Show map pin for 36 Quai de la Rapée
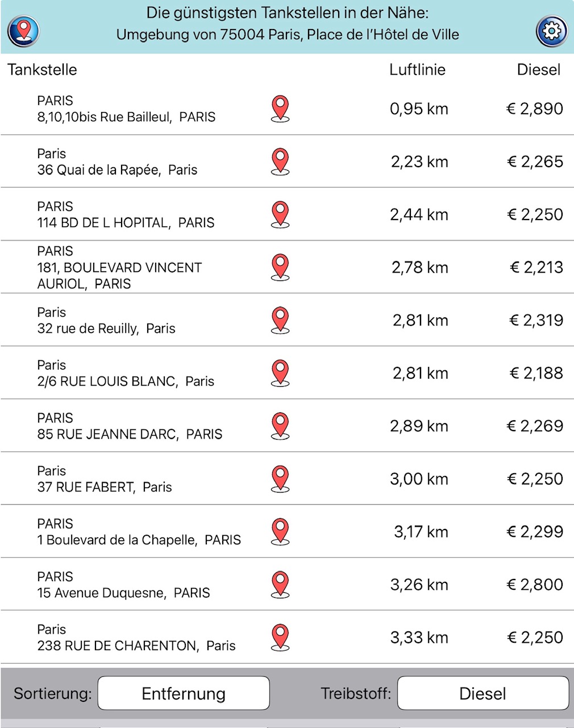 point(280,162)
